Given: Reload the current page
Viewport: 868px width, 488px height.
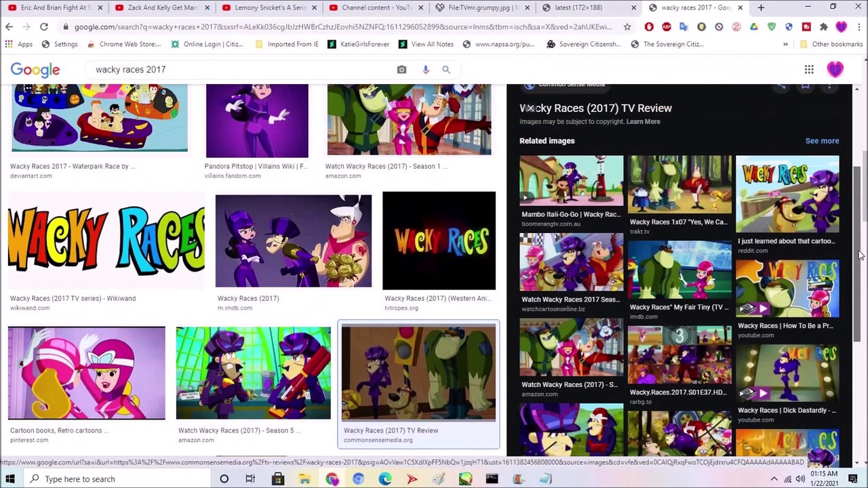Looking at the screenshot, I should (x=44, y=26).
